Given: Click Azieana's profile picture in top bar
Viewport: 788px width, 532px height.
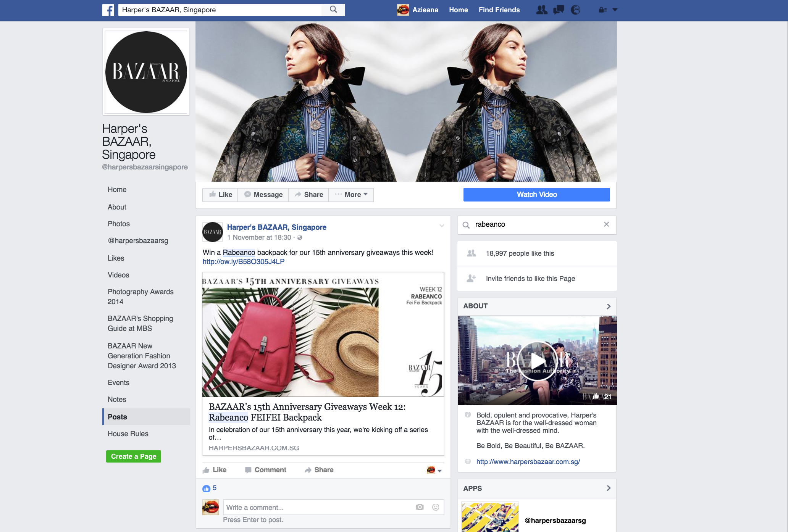Looking at the screenshot, I should click(x=403, y=10).
